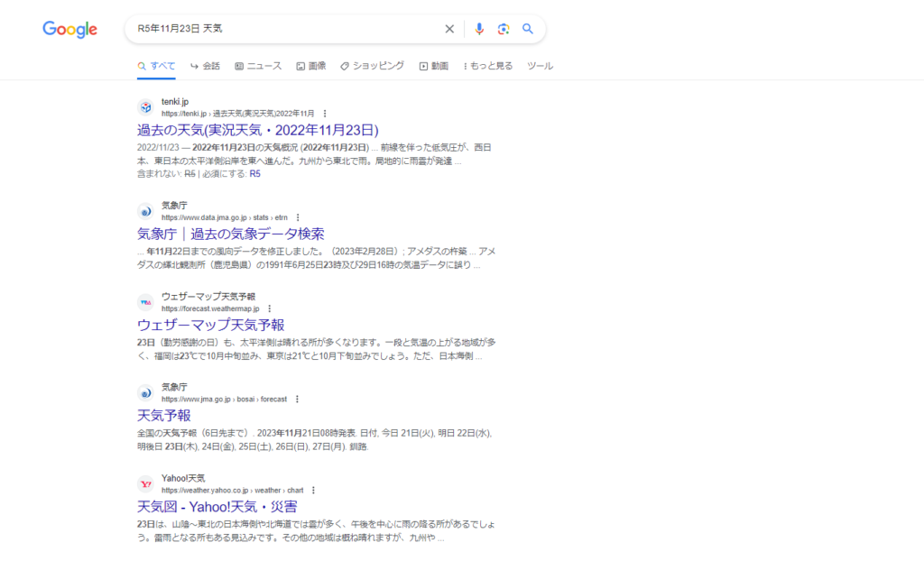924x561 pixels.
Task: Click https://forecast.weathermap.jp URL text
Action: click(x=210, y=308)
